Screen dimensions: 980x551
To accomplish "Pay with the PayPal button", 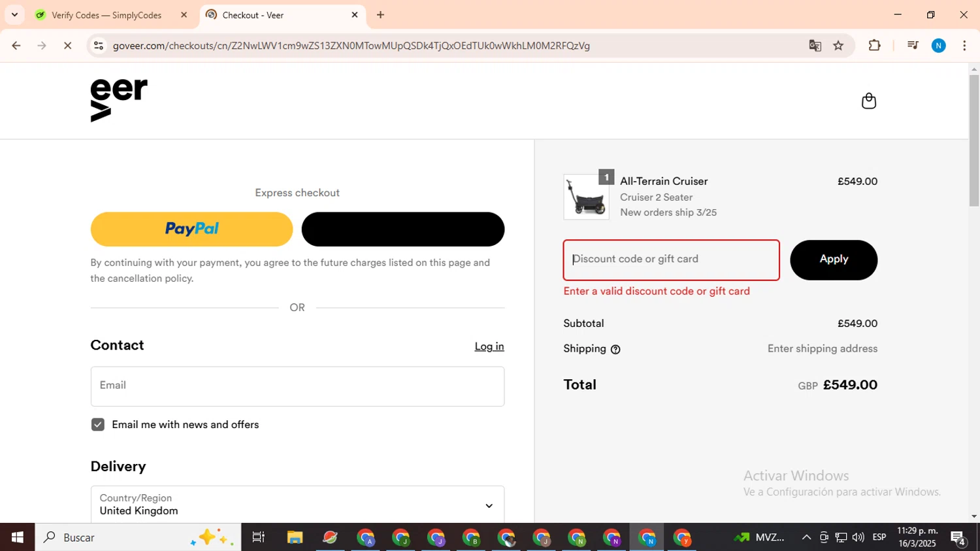I will (191, 229).
